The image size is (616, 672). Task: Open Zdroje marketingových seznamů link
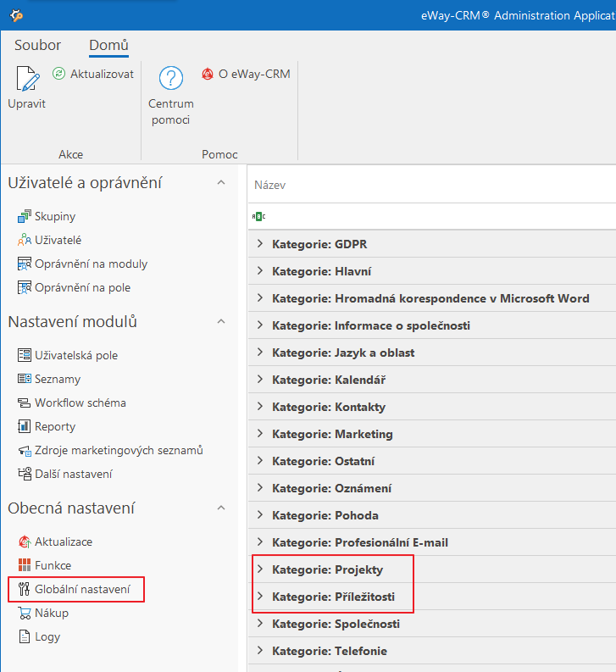pyautogui.click(x=119, y=451)
